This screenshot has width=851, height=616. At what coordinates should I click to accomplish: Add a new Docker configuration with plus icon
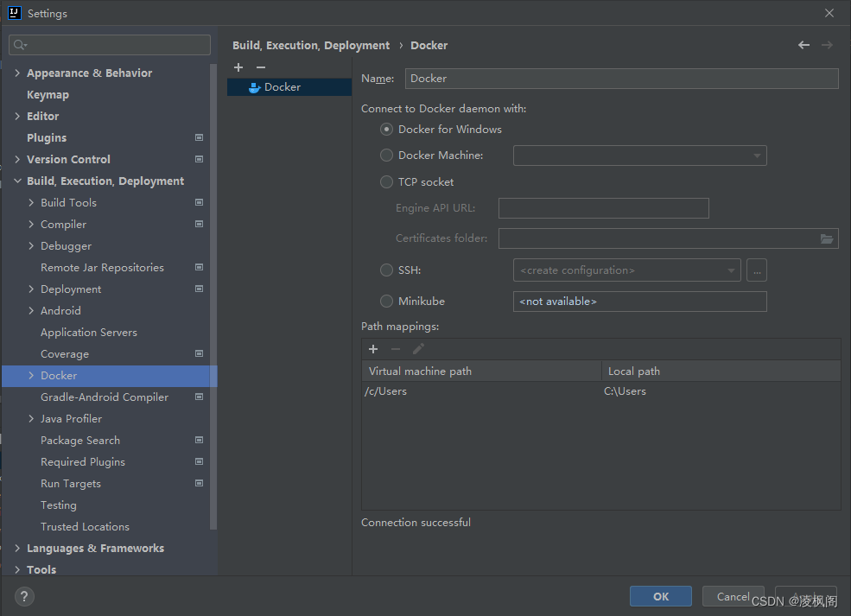click(x=238, y=67)
